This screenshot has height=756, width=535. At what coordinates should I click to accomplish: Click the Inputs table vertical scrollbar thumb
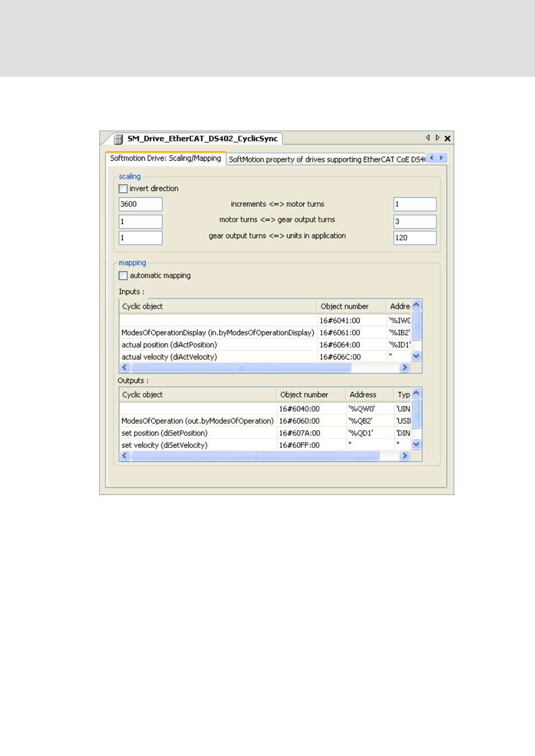416,325
